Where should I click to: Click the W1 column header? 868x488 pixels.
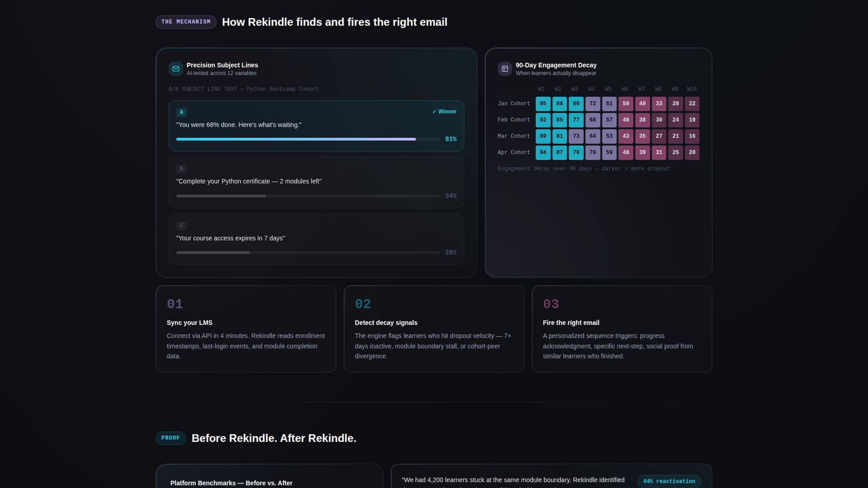tap(541, 89)
